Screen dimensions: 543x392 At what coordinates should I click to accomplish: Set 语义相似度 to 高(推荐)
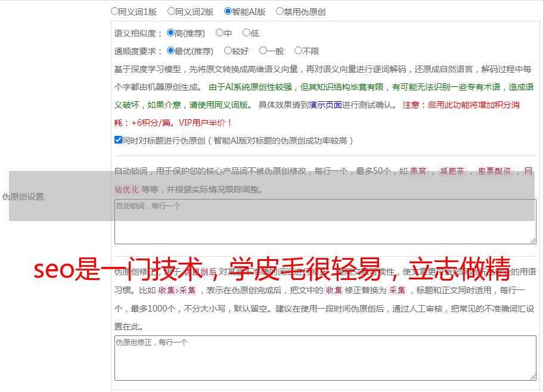click(171, 33)
